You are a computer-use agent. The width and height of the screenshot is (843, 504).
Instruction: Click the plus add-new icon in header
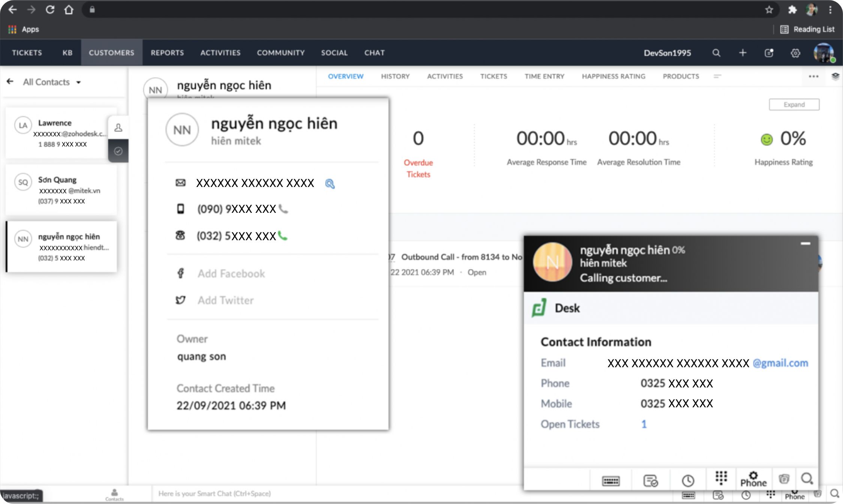743,53
